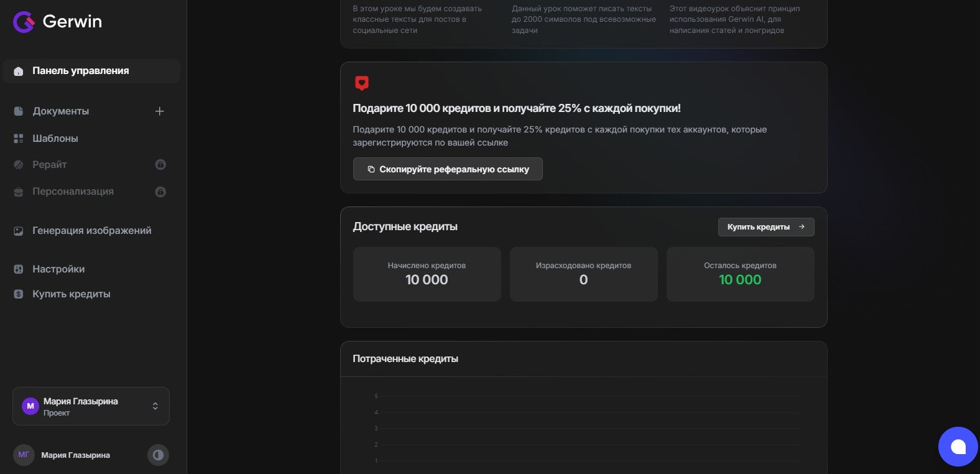The height and width of the screenshot is (474, 980).
Task: Click the Израсходовано кредитов card
Action: pos(584,274)
